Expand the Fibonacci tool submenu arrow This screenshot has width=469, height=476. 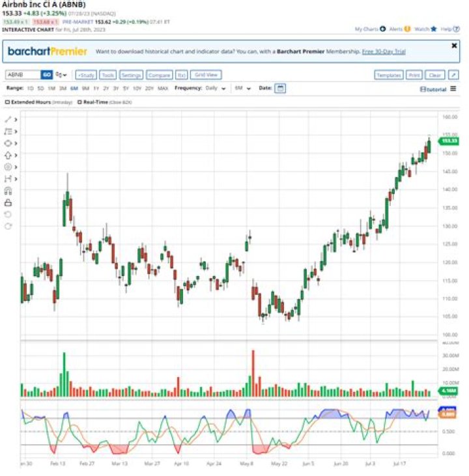(x=16, y=132)
